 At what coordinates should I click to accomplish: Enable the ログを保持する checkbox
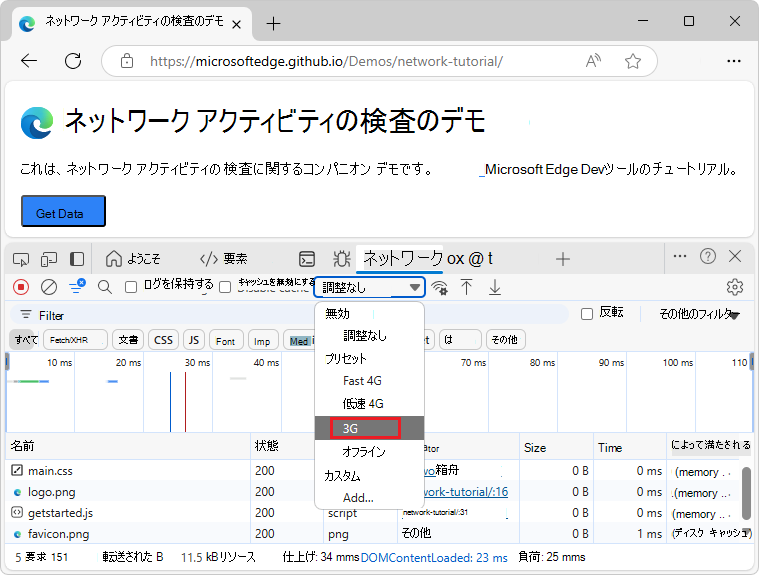[131, 287]
